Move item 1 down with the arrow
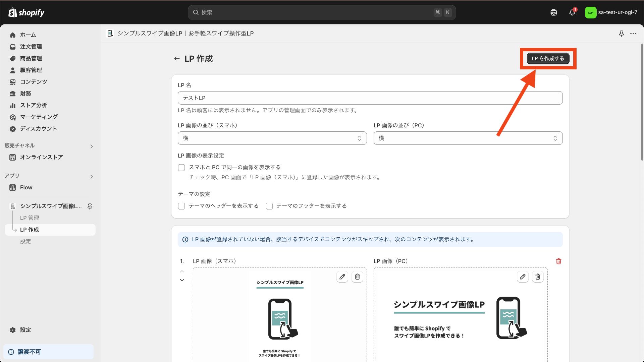This screenshot has width=644, height=362. (182, 280)
